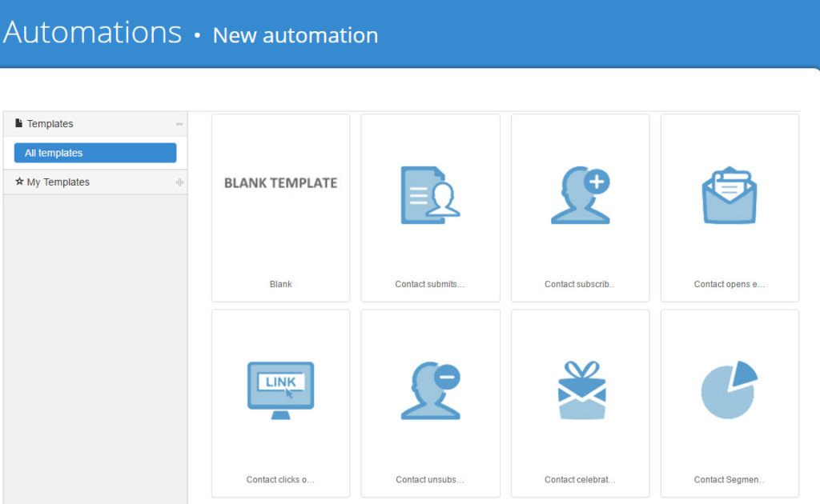Go back via the Automations heading
Viewport: 820px width, 504px height.
[92, 33]
